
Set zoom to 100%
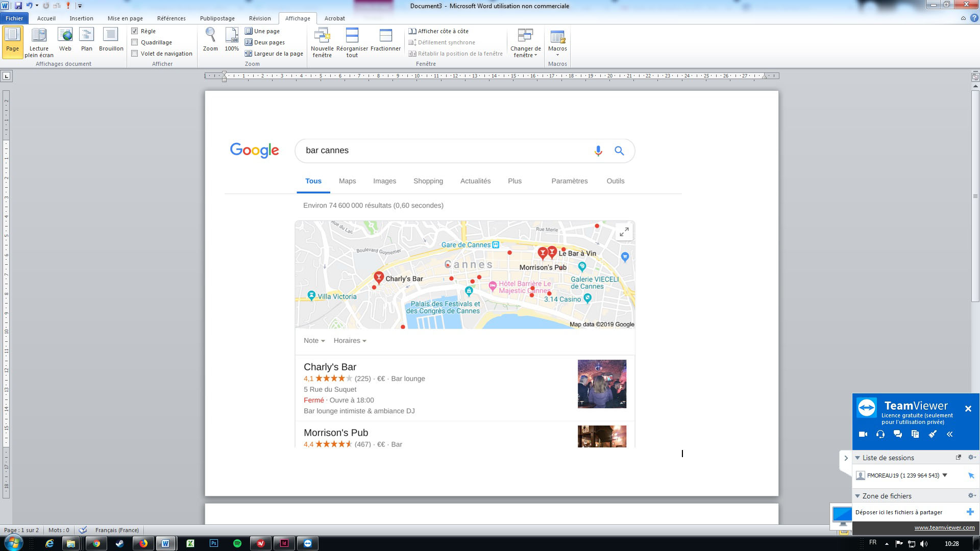point(232,40)
